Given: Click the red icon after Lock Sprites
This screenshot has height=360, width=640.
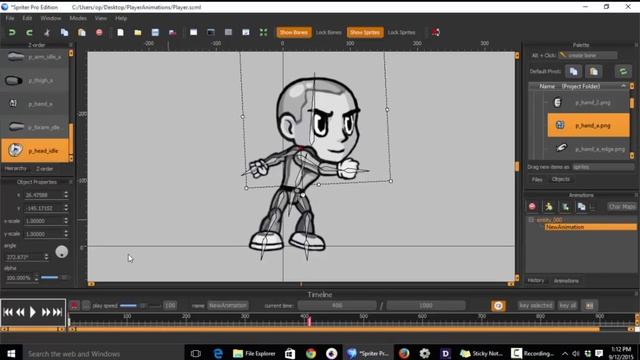Looking at the screenshot, I should 436,32.
